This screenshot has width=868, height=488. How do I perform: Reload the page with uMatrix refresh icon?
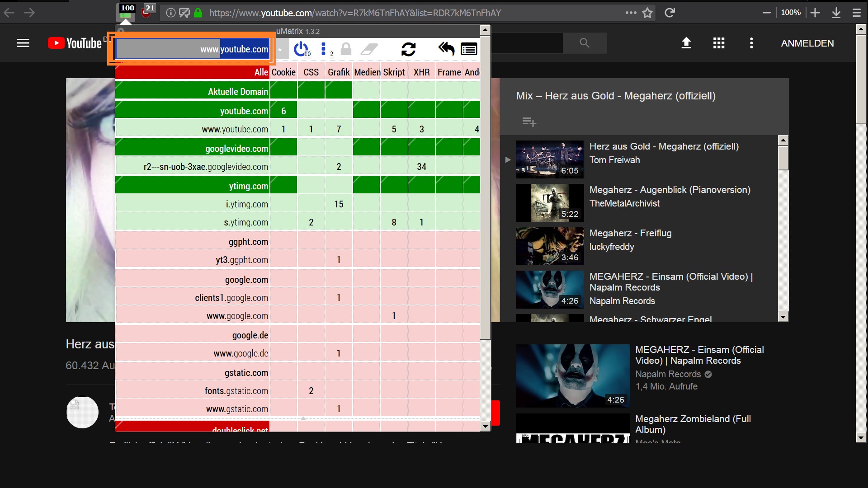click(x=408, y=49)
